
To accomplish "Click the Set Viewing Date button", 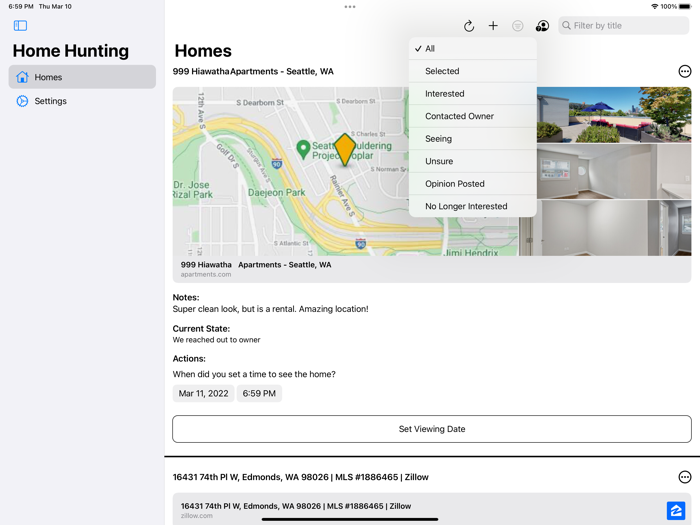I will (432, 429).
